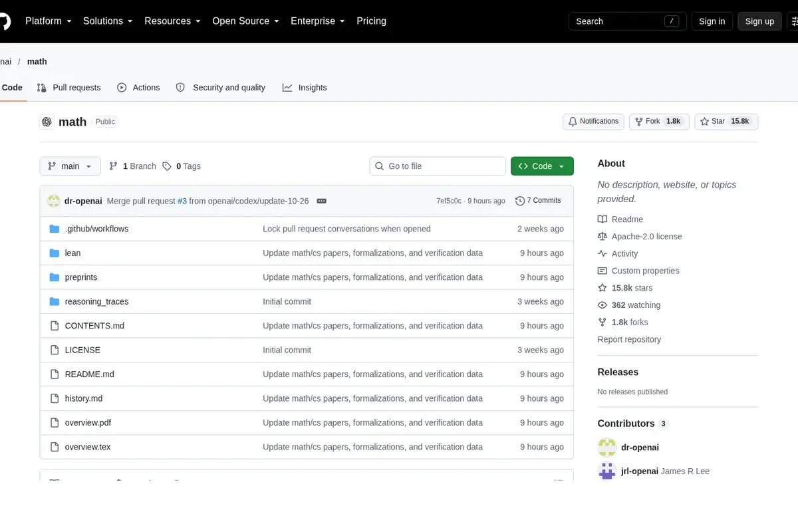Open README.md file

click(89, 374)
